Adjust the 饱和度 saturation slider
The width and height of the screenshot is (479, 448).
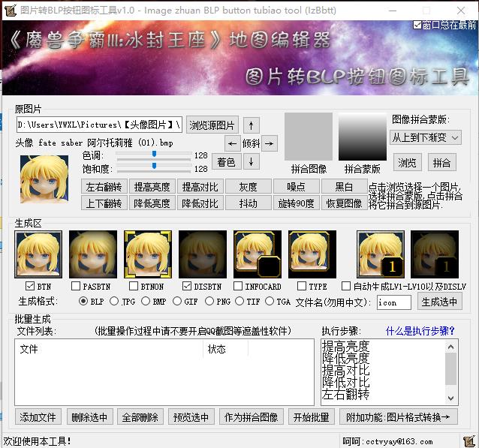(x=154, y=166)
